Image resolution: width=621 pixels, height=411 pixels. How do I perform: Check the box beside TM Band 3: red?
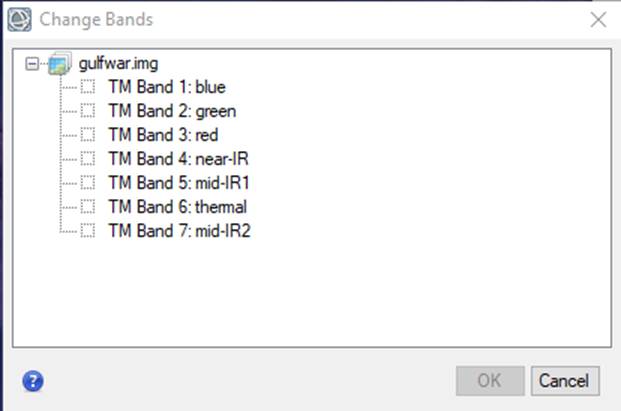click(88, 135)
